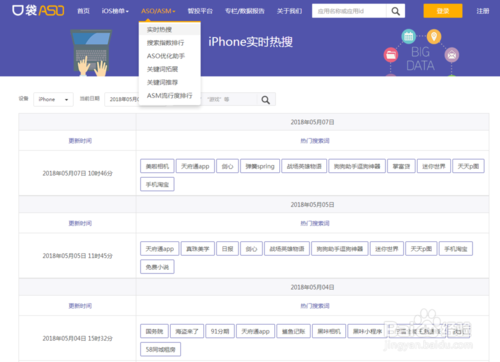Click the 国务院 keyword tag
Image resolution: width=500 pixels, height=362 pixels.
pos(154,331)
